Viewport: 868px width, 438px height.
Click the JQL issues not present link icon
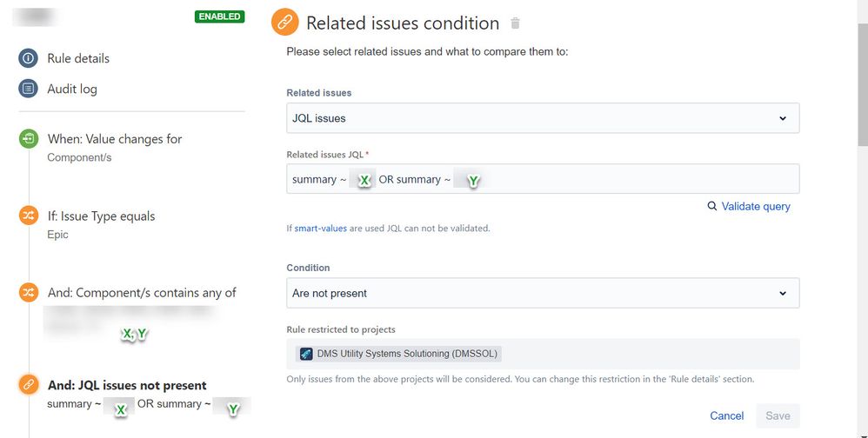click(29, 385)
